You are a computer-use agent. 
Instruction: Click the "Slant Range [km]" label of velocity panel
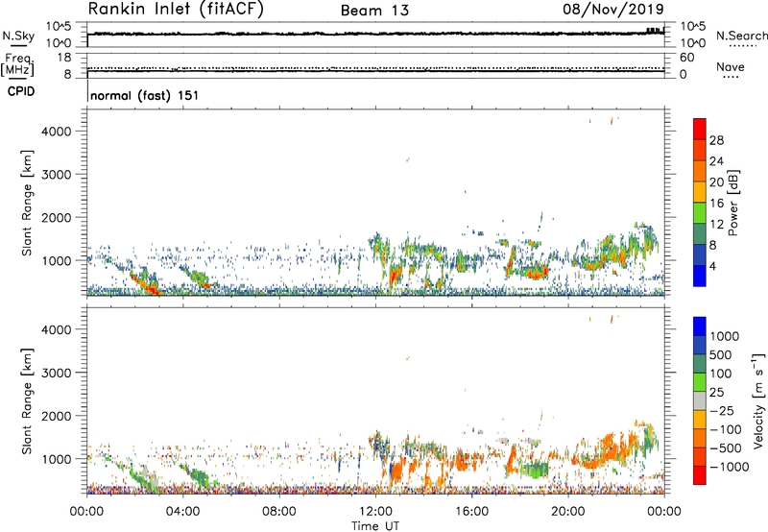[x=27, y=401]
